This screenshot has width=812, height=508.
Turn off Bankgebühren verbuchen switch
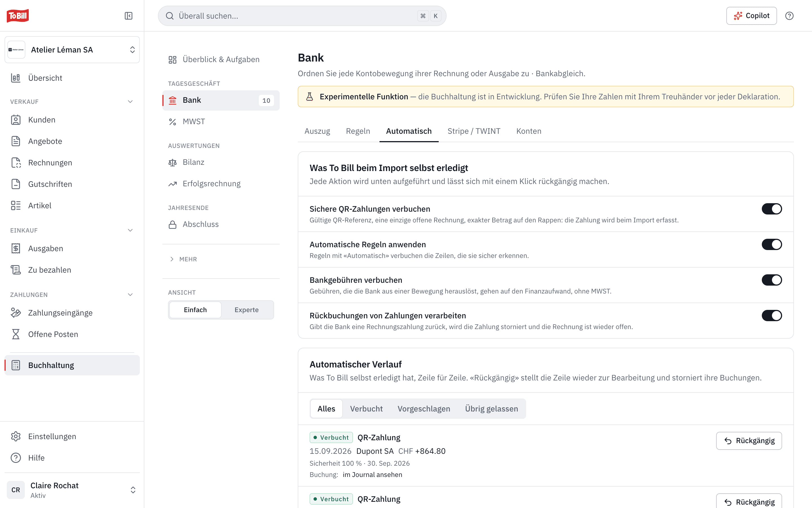(x=771, y=280)
